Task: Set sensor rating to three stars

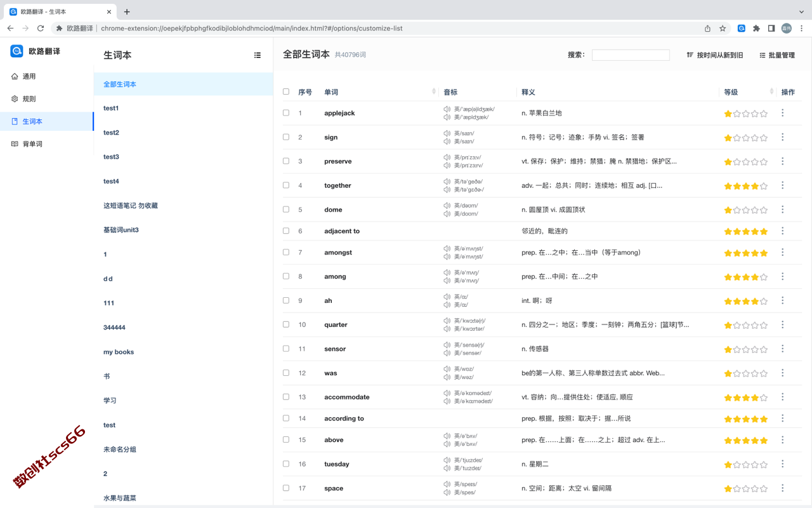Action: (x=746, y=349)
